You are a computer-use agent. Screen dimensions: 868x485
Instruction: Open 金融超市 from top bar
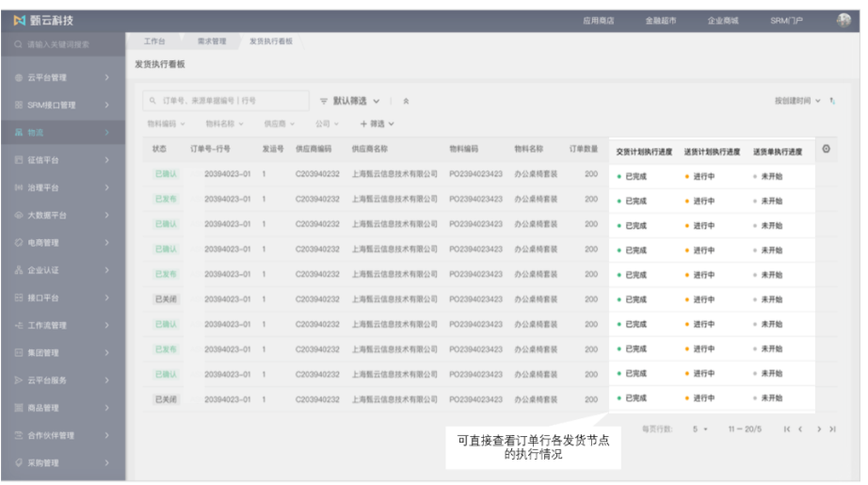click(660, 21)
